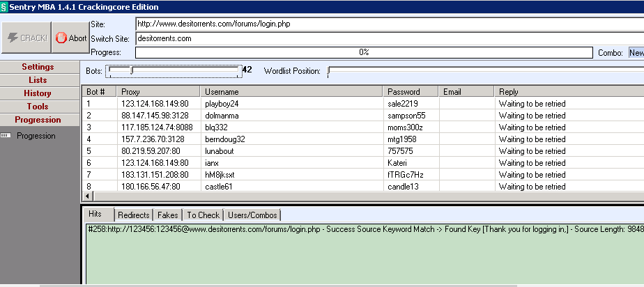Screen dimensions: 644x287
Task: Click proxy 180.166.56.47:80
Action: (x=151, y=187)
